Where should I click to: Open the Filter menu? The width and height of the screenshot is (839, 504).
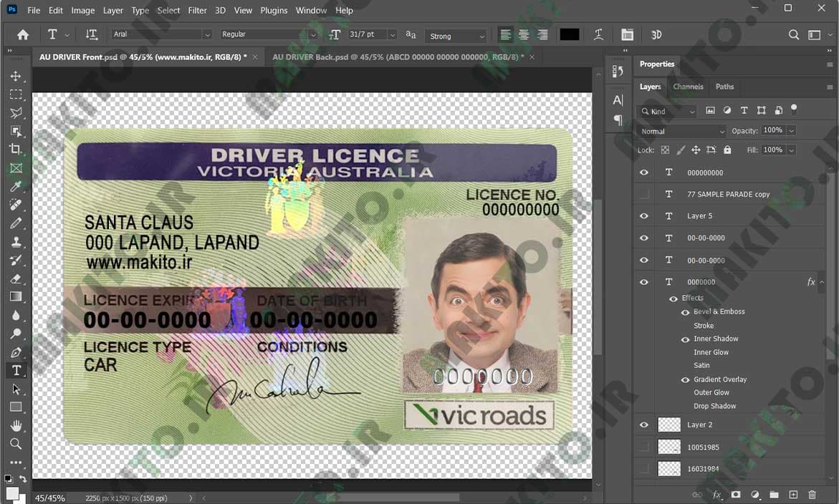pyautogui.click(x=197, y=10)
